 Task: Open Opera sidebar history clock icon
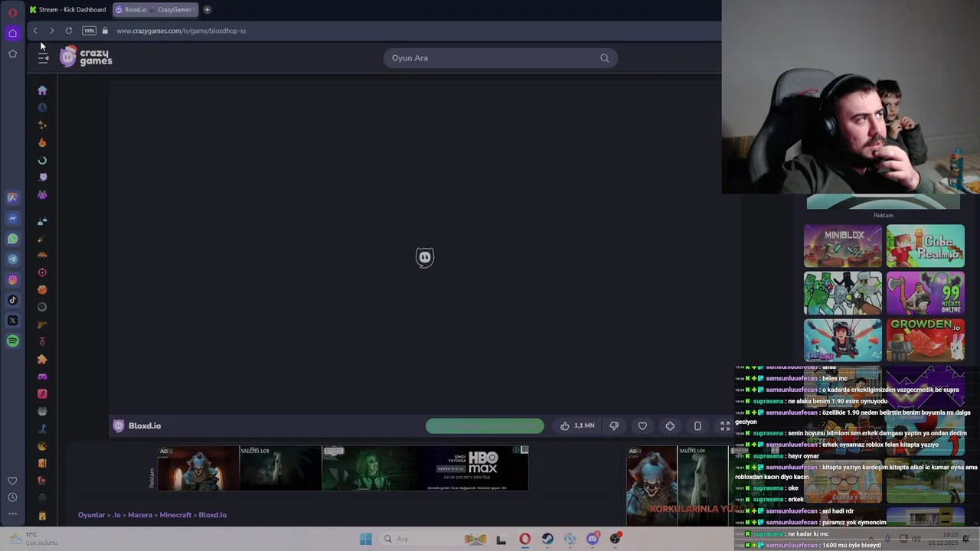(x=12, y=497)
